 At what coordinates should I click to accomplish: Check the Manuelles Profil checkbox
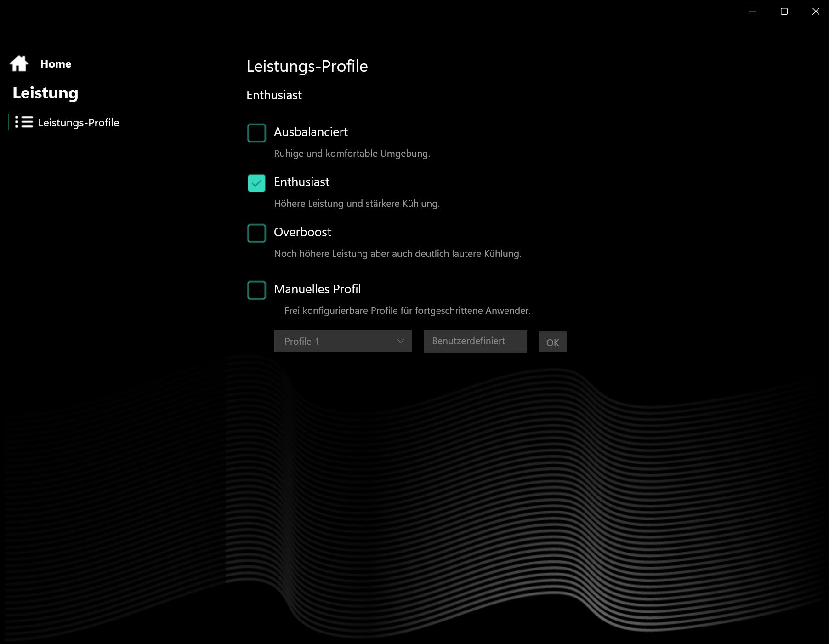tap(256, 290)
